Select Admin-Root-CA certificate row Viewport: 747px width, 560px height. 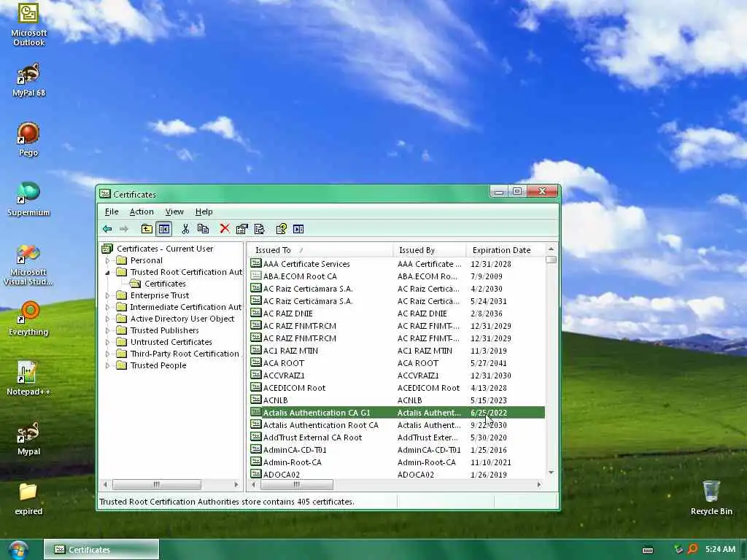397,462
